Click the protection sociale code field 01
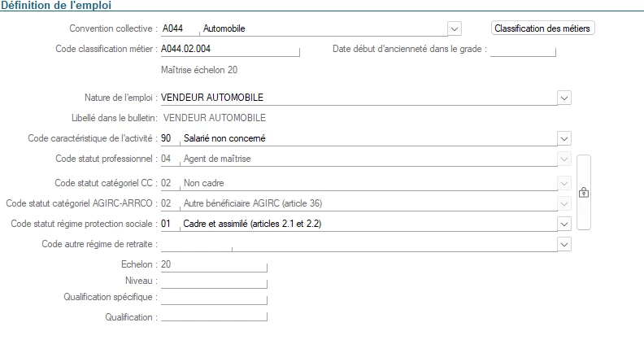644x340 pixels. tap(168, 223)
